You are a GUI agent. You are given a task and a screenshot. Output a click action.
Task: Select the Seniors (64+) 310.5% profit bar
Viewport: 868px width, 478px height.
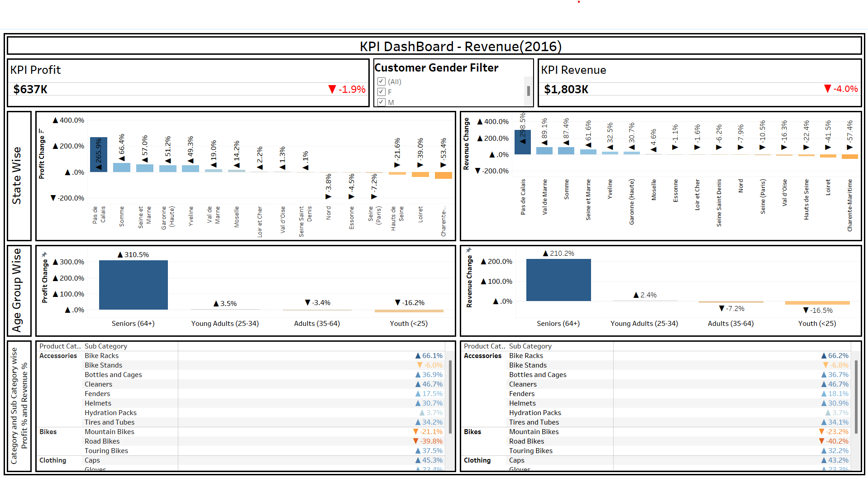click(x=134, y=285)
